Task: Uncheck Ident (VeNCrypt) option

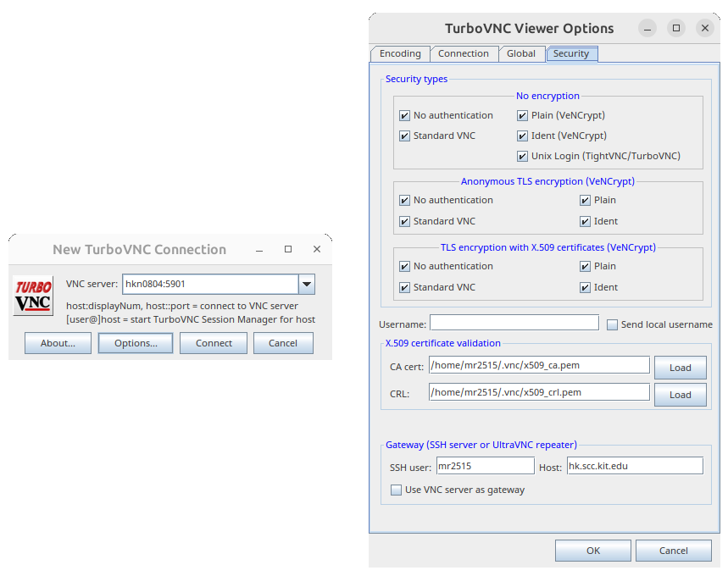Action: click(522, 136)
